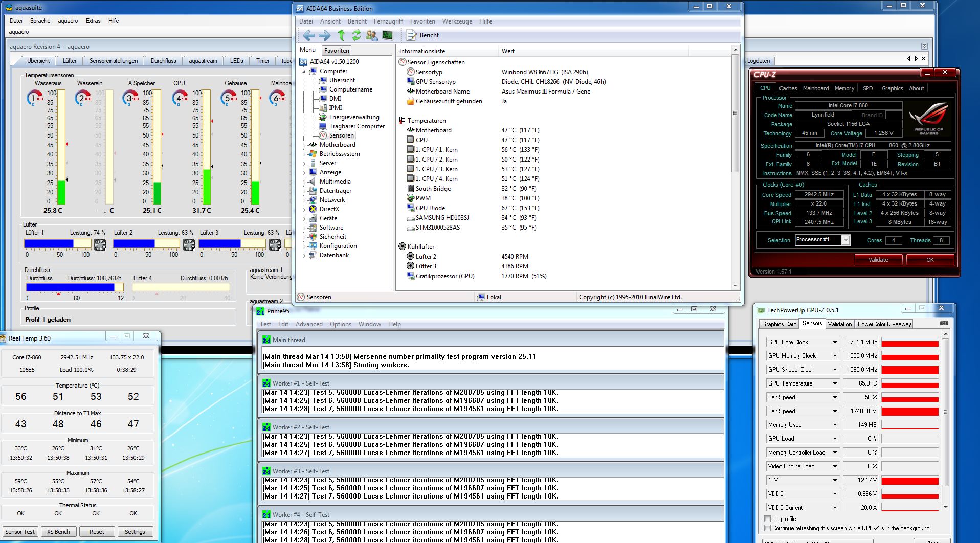This screenshot has width=980, height=543.
Task: Open the AIDA64 user manager icon
Action: coord(372,35)
